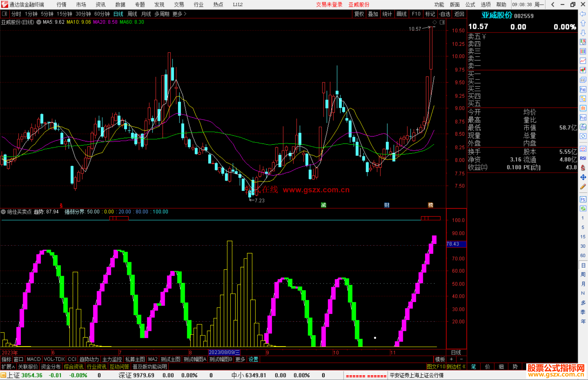The image size is (588, 380).
Task: Click the back arrow in right sidebar
Action: pyautogui.click(x=583, y=14)
